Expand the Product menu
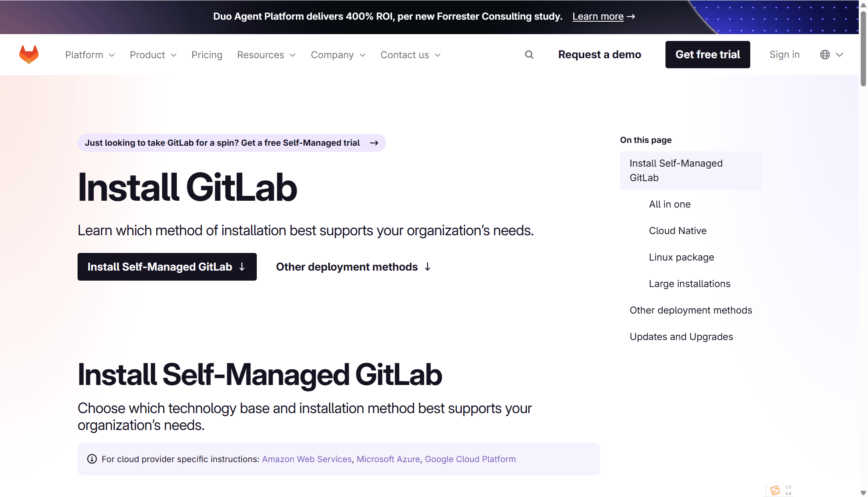The height and width of the screenshot is (497, 868). coord(153,55)
